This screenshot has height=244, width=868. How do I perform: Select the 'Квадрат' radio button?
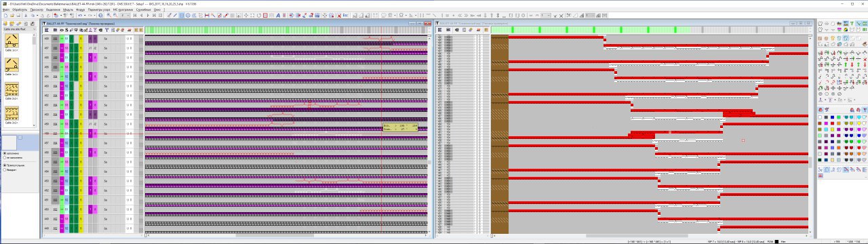pos(4,170)
